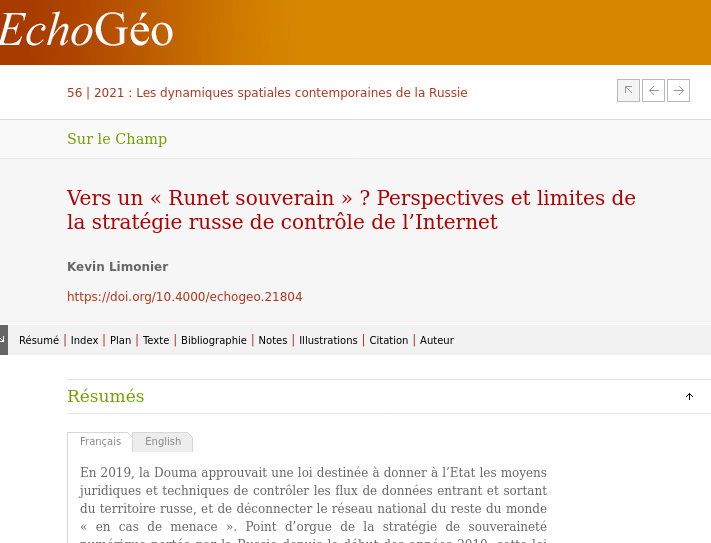Jump to Index in article navigation
711x543 pixels.
coord(85,341)
